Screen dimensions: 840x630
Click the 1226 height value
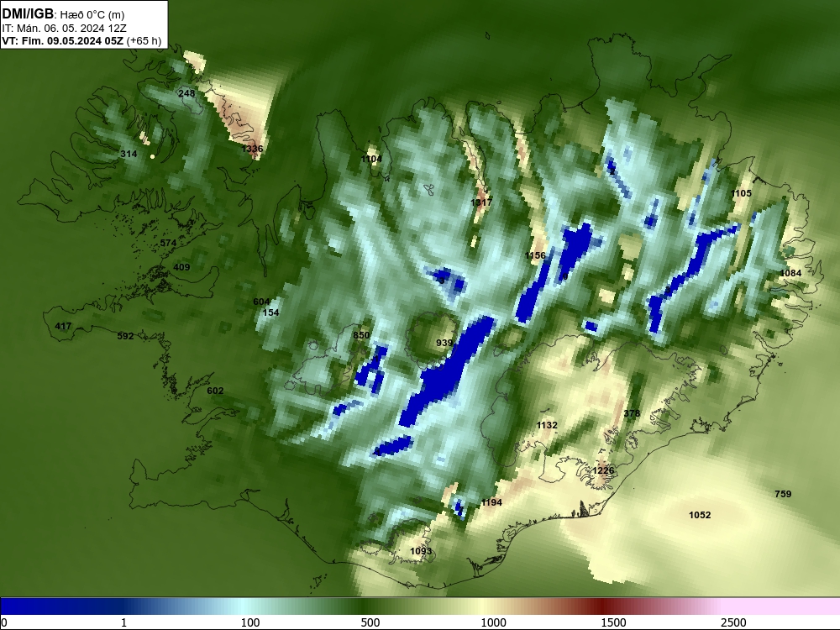tap(603, 471)
